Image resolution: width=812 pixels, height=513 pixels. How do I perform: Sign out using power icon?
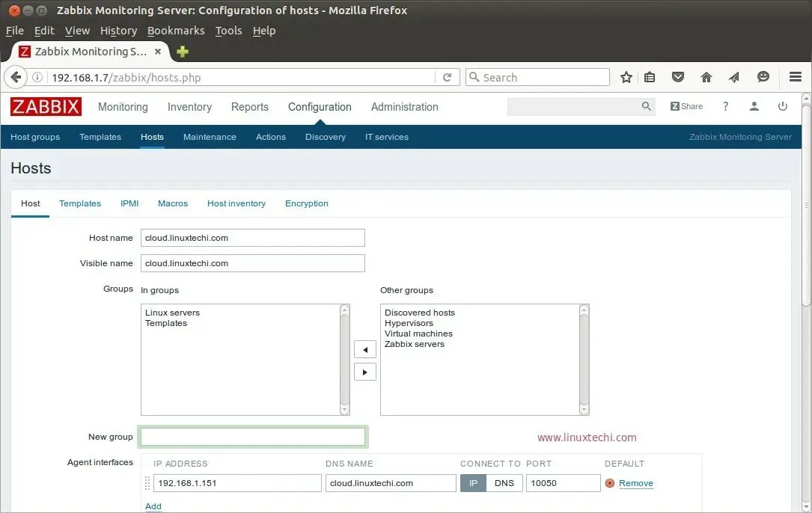(x=783, y=106)
